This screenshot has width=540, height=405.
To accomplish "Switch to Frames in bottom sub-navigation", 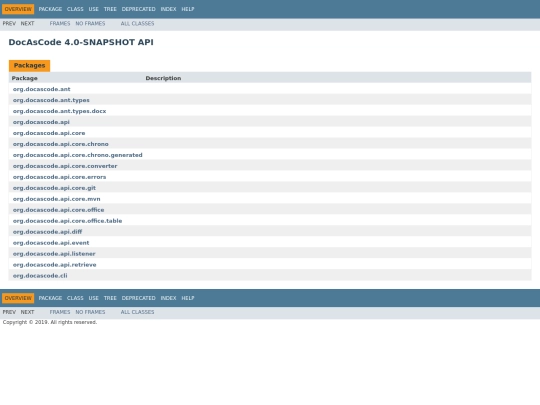I will [60, 312].
